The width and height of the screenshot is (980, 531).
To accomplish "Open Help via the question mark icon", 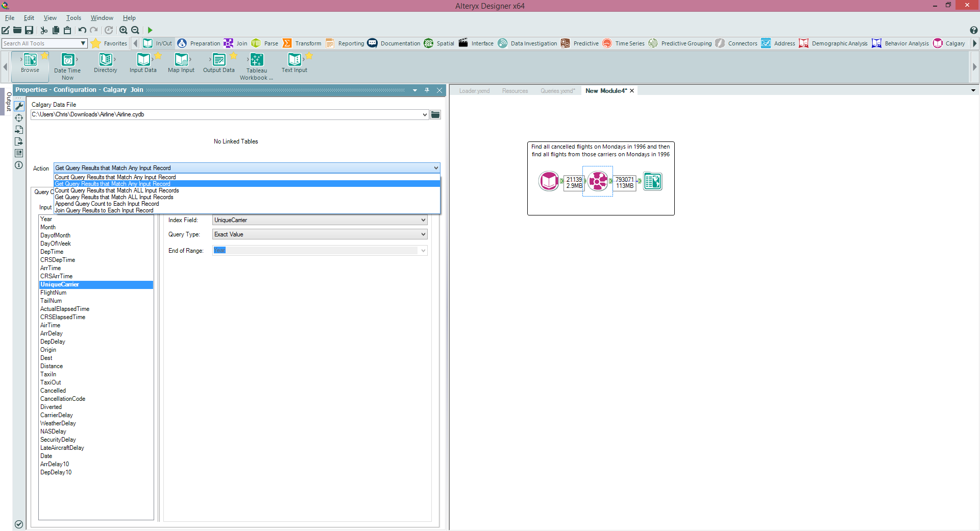I will tap(973, 30).
